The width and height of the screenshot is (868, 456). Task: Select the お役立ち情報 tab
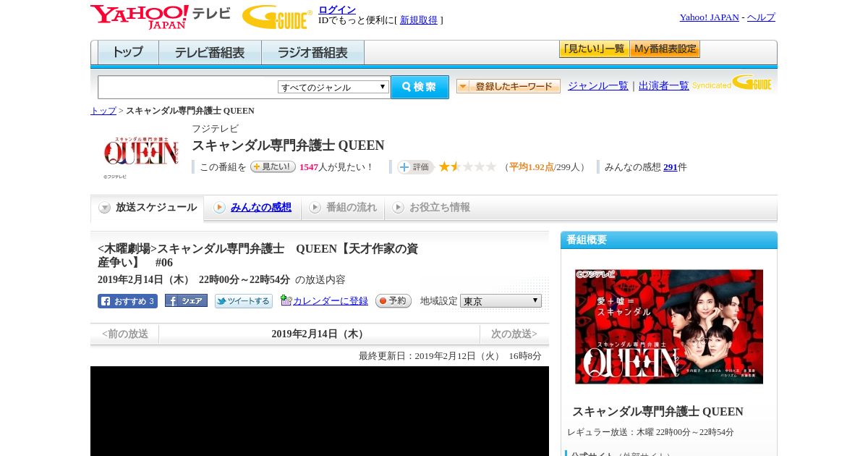click(x=431, y=208)
